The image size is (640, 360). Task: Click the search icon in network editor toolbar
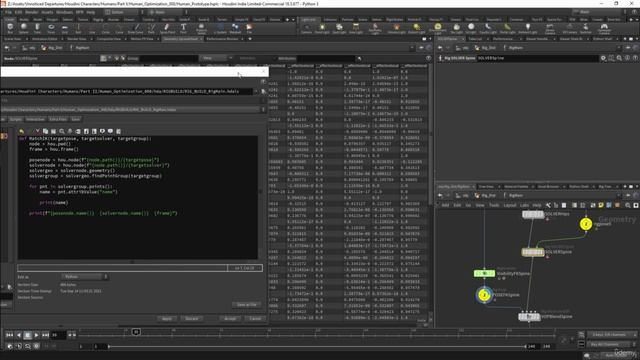pos(628,205)
